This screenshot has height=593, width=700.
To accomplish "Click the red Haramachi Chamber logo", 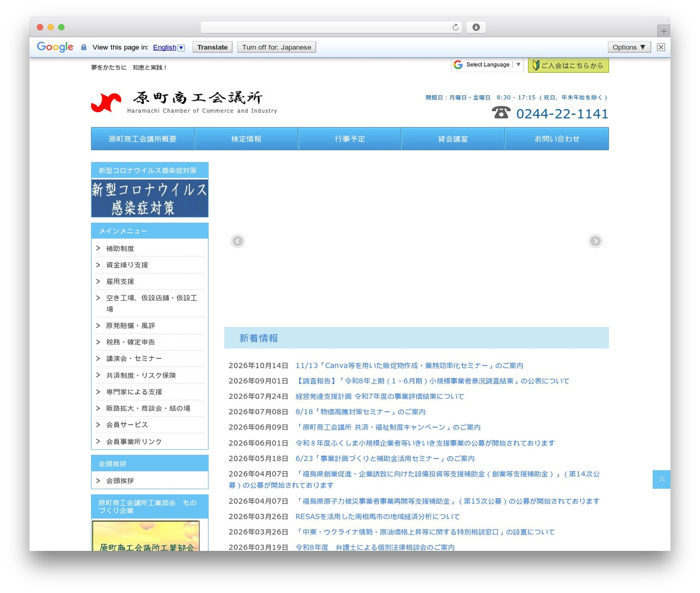I will [106, 102].
